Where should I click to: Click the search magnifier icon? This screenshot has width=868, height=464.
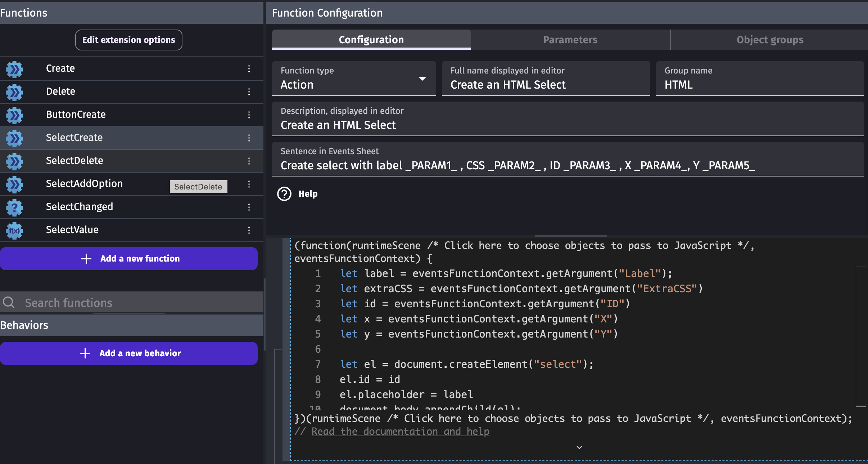9,302
